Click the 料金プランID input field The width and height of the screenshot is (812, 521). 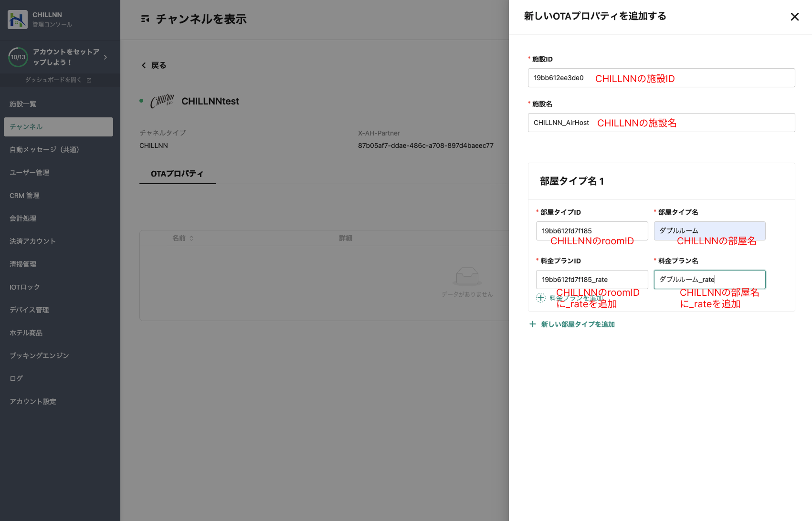pos(592,280)
